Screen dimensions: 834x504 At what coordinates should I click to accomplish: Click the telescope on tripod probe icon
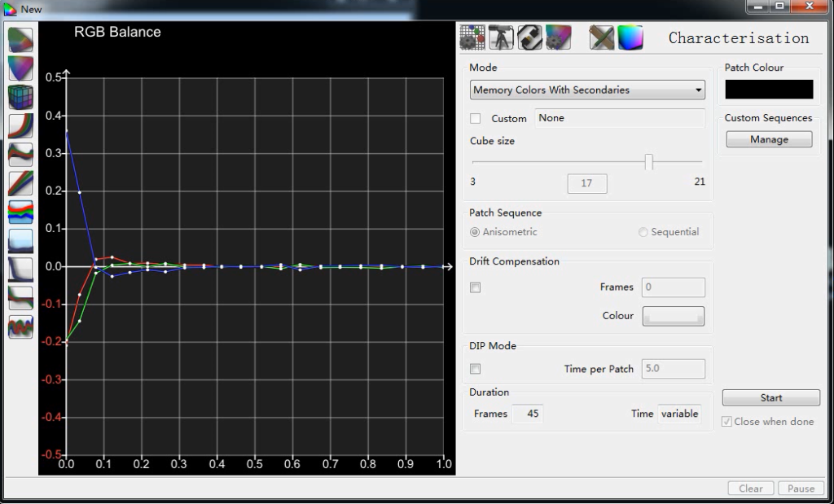tap(501, 37)
